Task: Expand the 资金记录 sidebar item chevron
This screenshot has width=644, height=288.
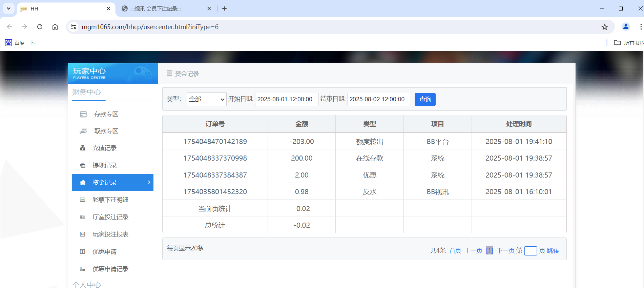Action: tap(149, 182)
